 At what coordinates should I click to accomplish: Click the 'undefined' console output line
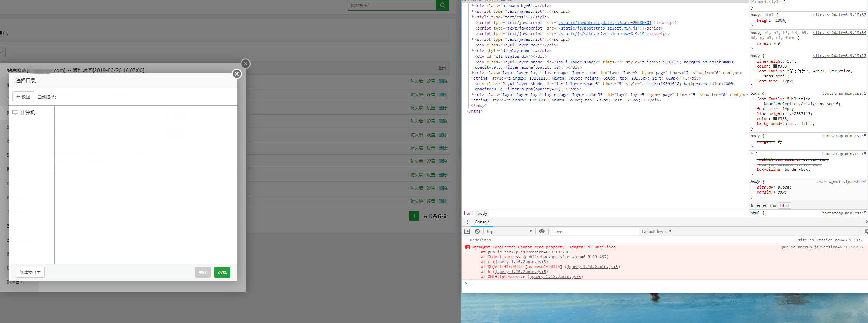pyautogui.click(x=480, y=240)
